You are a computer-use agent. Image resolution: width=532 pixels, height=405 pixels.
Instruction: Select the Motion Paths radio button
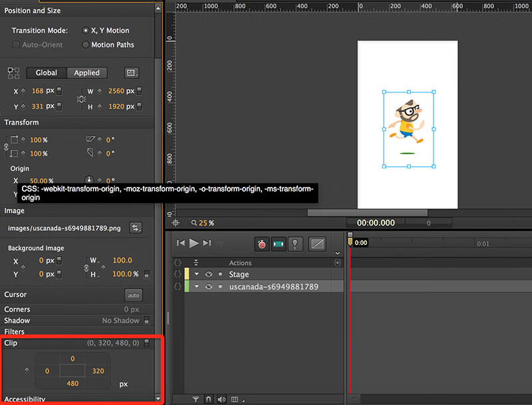point(86,45)
